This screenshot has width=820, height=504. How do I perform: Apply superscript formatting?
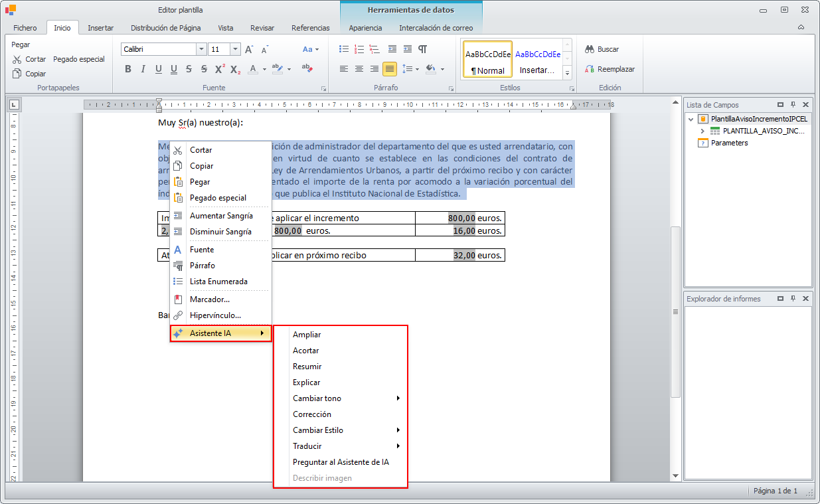coord(220,69)
